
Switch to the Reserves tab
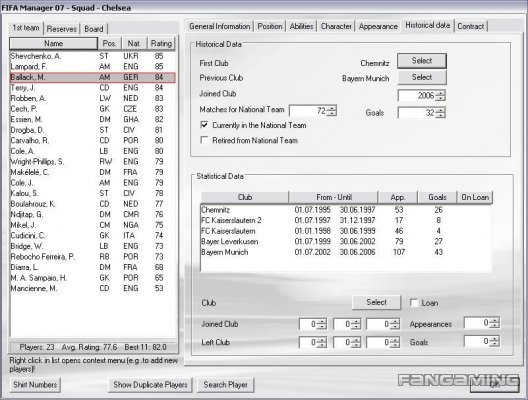[62, 29]
